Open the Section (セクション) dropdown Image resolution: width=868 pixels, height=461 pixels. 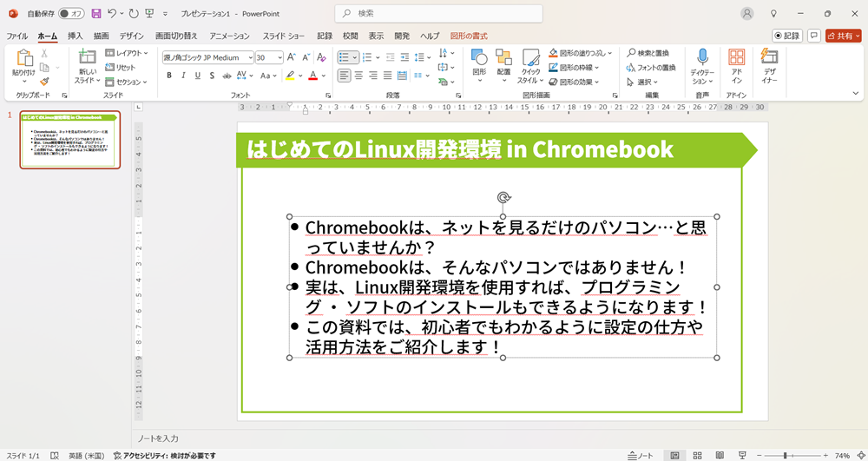126,82
